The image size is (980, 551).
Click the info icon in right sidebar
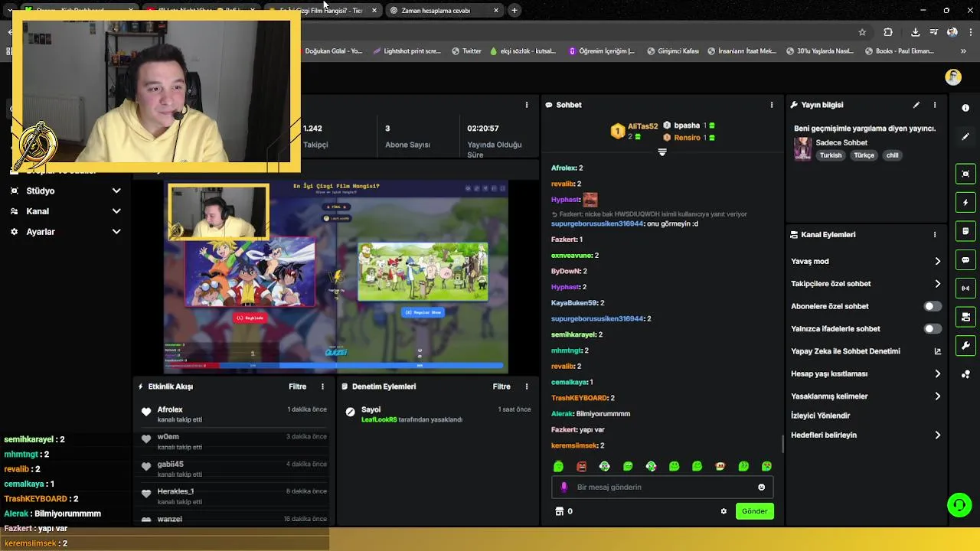[x=965, y=108]
